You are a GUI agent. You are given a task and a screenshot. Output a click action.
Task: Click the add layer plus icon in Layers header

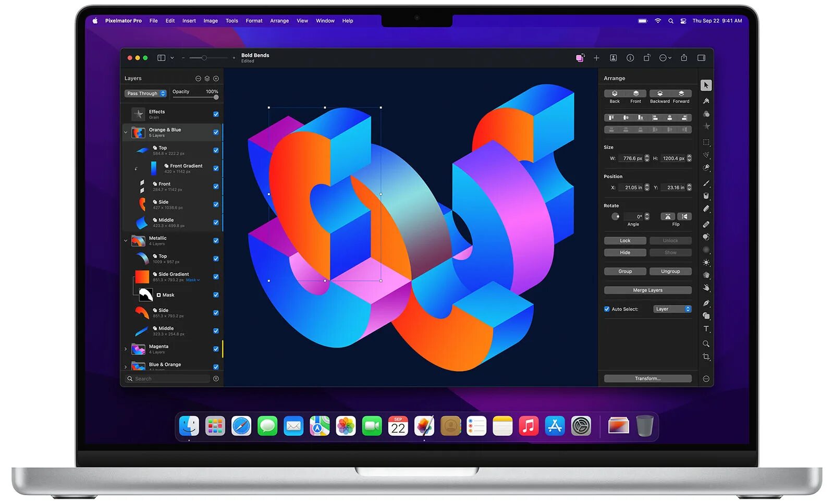point(216,79)
